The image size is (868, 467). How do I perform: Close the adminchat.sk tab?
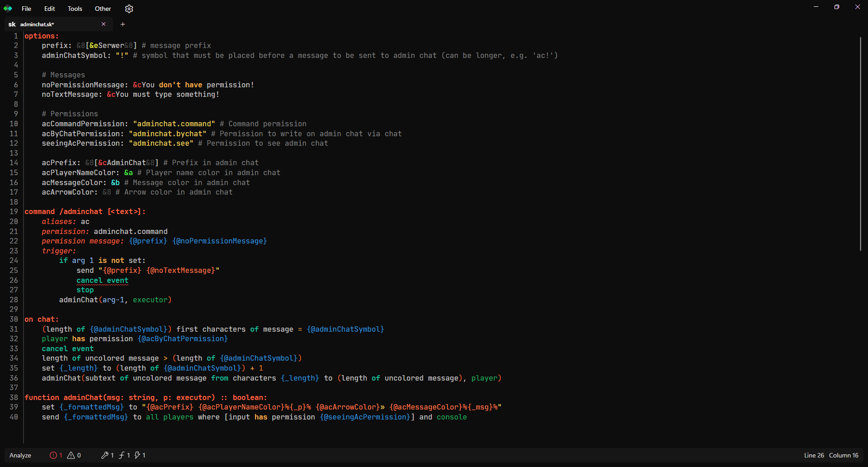click(104, 24)
